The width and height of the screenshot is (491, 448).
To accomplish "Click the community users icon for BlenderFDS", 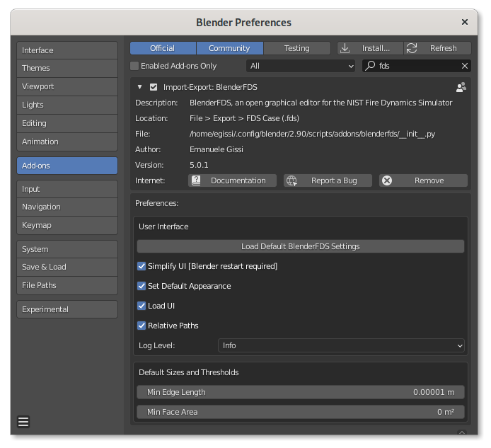I will (x=461, y=87).
